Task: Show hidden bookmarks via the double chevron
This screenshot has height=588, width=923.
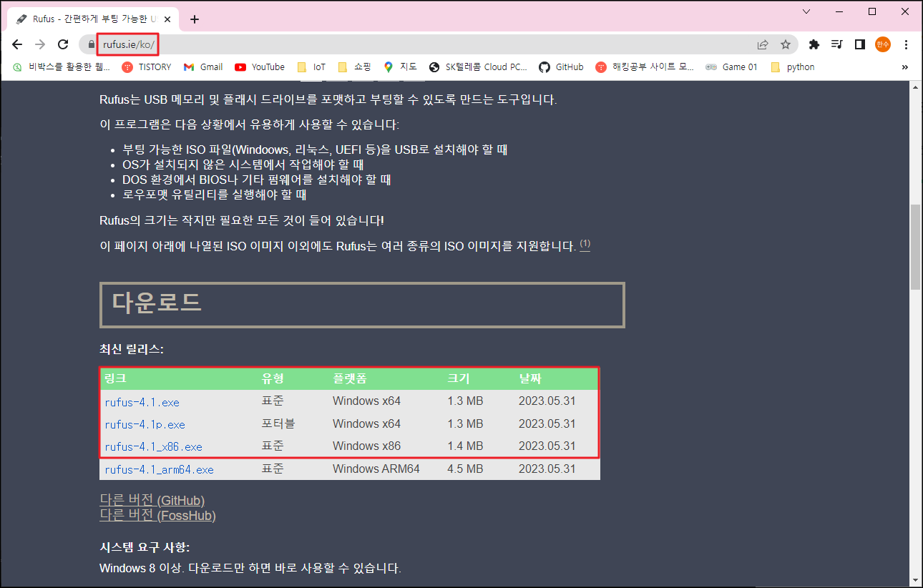Action: [x=904, y=67]
